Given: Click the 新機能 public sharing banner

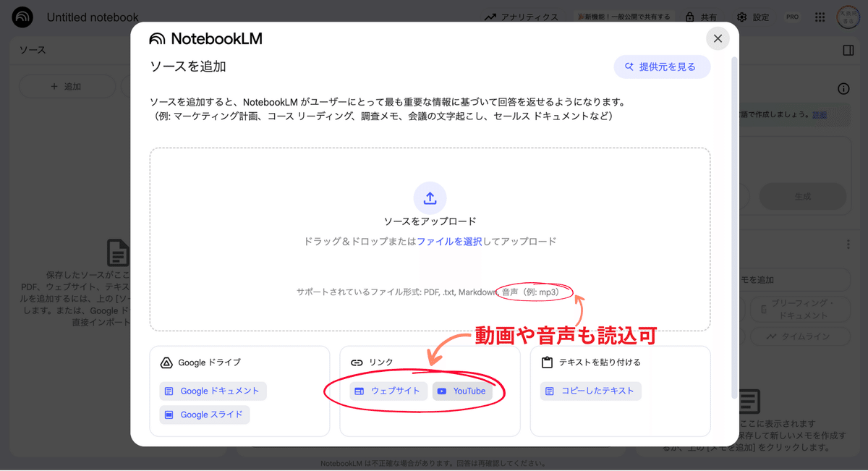Looking at the screenshot, I should (623, 17).
